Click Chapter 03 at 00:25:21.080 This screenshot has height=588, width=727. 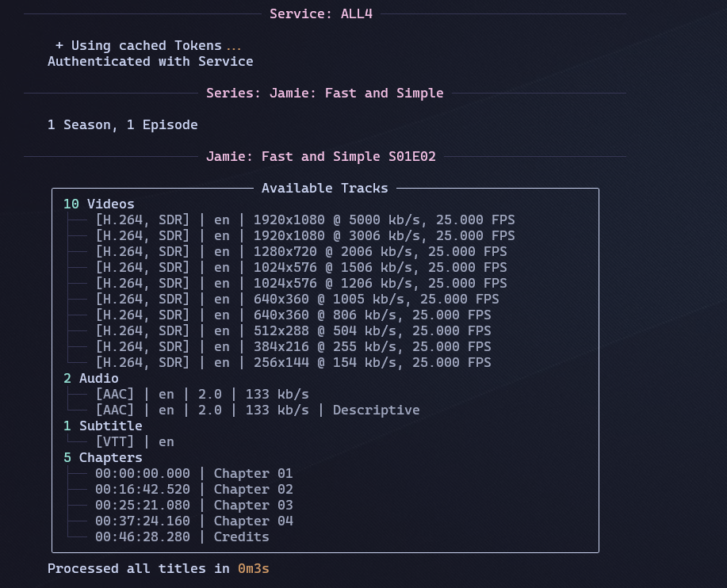click(194, 505)
